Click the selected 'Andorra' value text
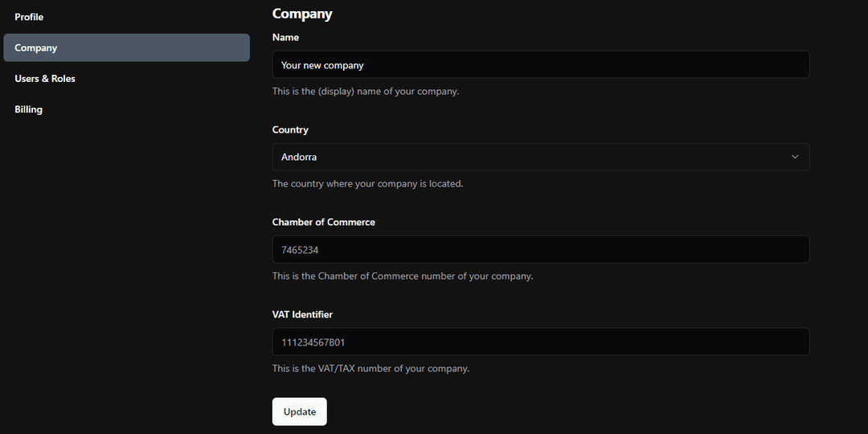The height and width of the screenshot is (434, 868). (x=299, y=158)
